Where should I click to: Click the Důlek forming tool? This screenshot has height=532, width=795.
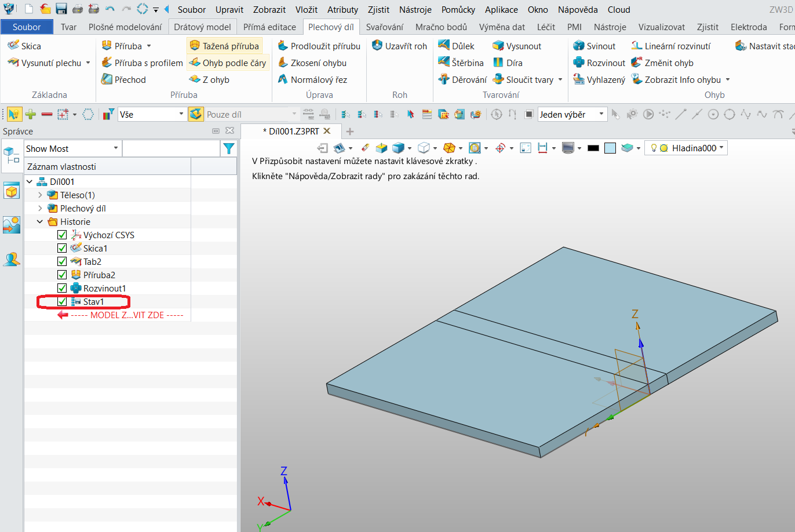tap(457, 46)
